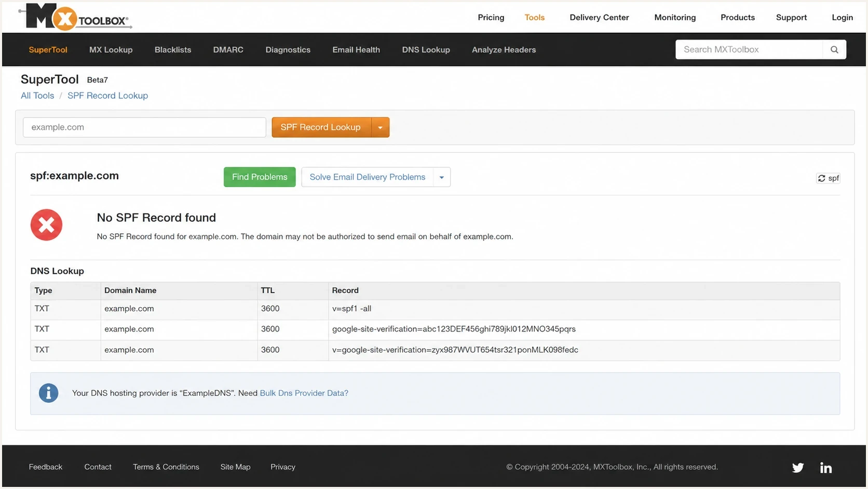Click the DNS Lookup section title
Screen dimensions: 868x489
57,271
